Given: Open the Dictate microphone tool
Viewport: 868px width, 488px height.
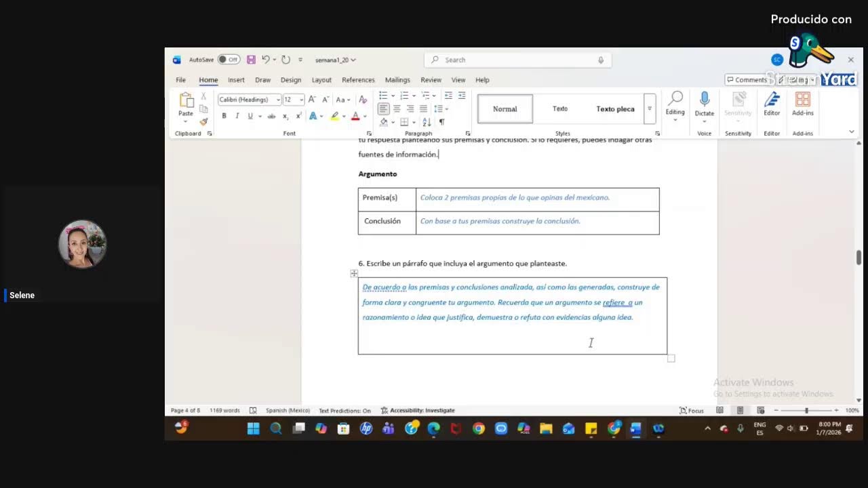Looking at the screenshot, I should pyautogui.click(x=705, y=100).
